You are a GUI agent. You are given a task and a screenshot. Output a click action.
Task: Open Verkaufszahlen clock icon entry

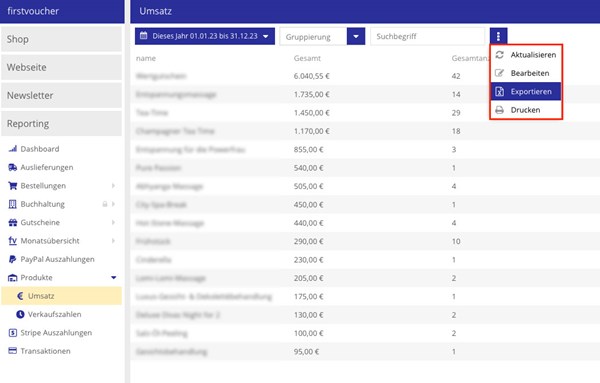20,314
